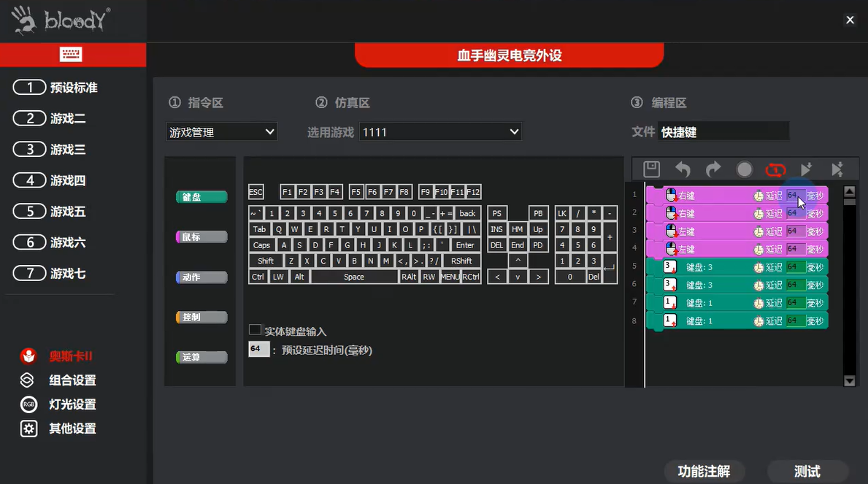Click the 奥斯卡II device label

click(x=71, y=356)
